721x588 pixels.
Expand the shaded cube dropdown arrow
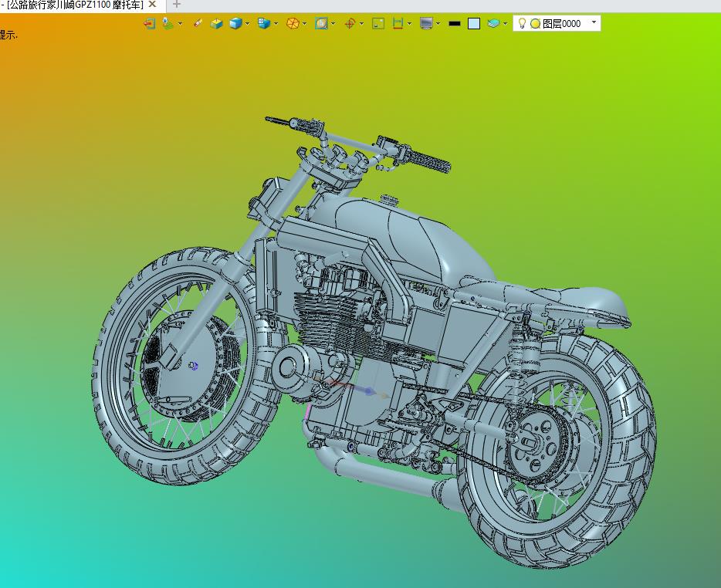coord(247,23)
